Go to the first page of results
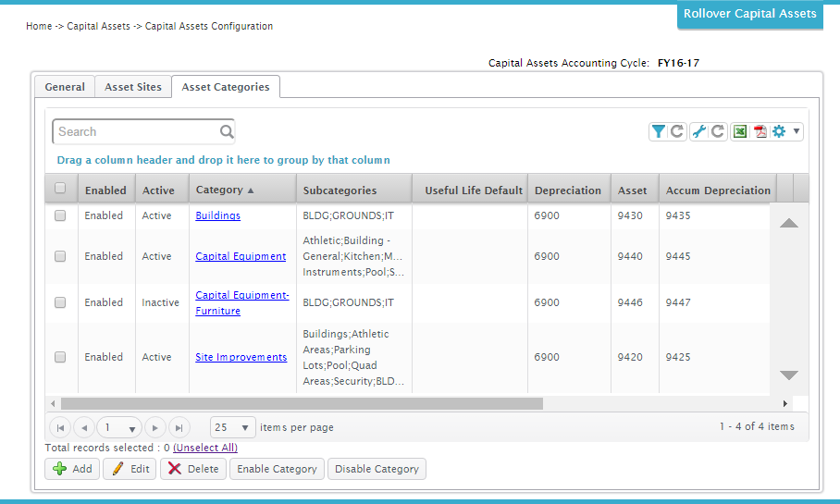The width and height of the screenshot is (840, 504). point(60,427)
